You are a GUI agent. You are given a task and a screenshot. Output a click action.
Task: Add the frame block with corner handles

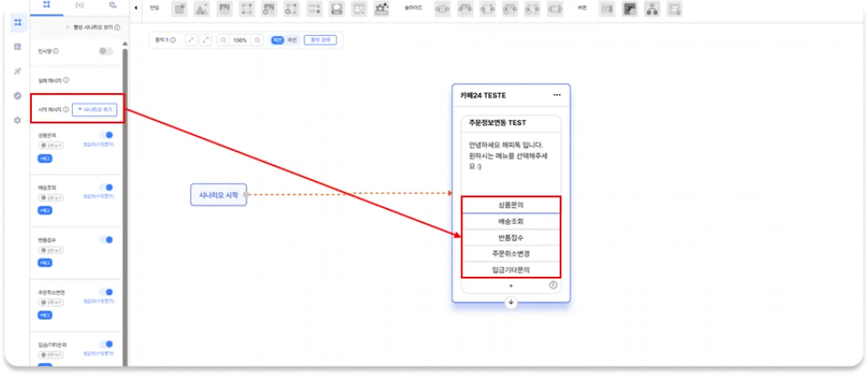[247, 8]
